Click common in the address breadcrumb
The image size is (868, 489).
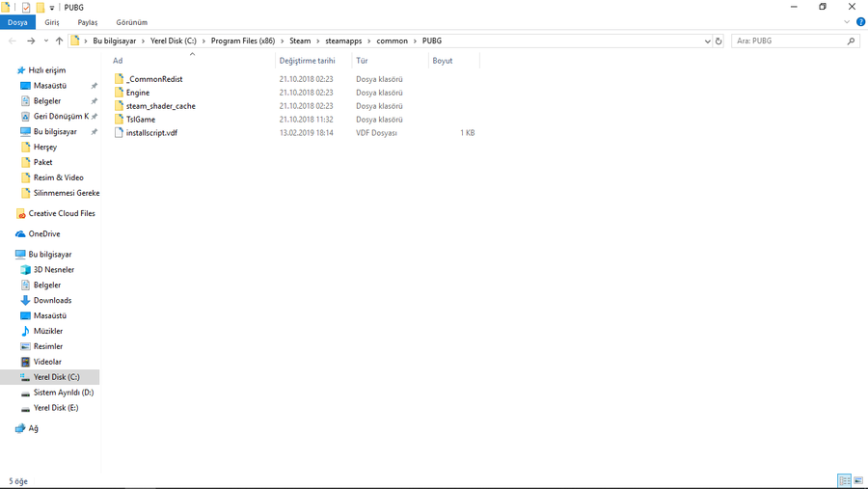[x=392, y=41]
